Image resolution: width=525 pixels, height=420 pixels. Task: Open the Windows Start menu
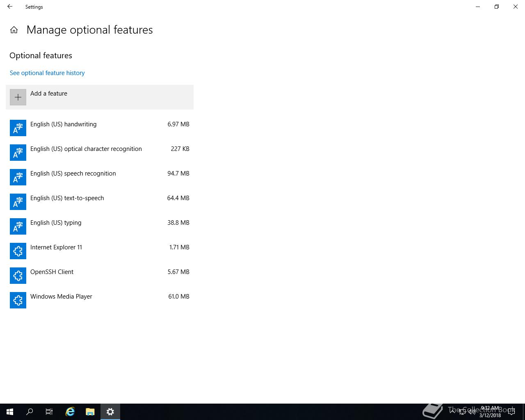[x=10, y=412]
